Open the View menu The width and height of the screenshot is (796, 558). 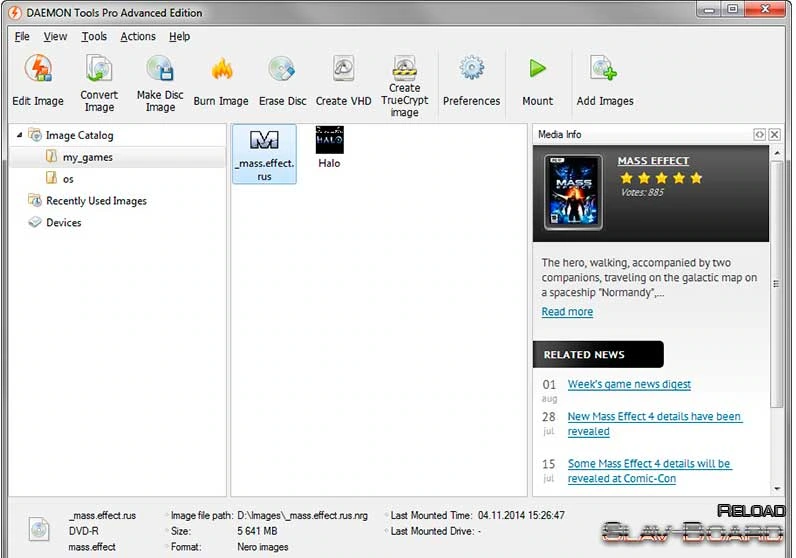click(55, 37)
